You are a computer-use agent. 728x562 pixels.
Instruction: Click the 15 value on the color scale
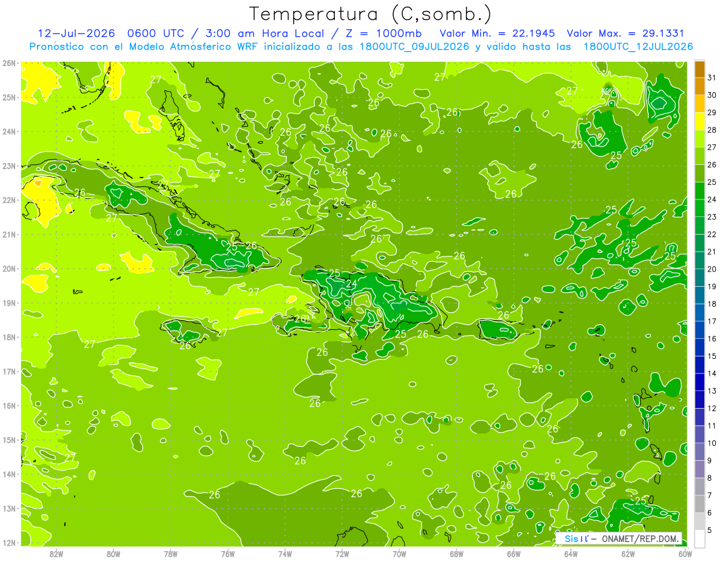[x=712, y=356]
